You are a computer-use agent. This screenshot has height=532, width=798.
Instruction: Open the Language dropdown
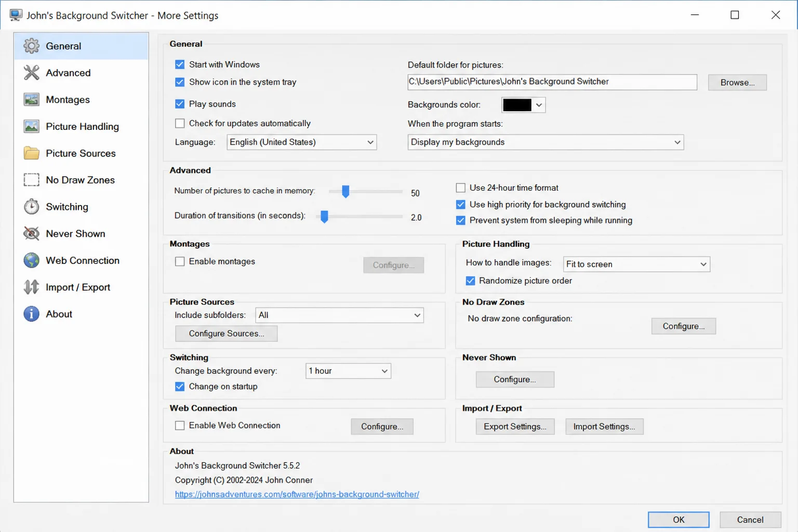point(301,142)
